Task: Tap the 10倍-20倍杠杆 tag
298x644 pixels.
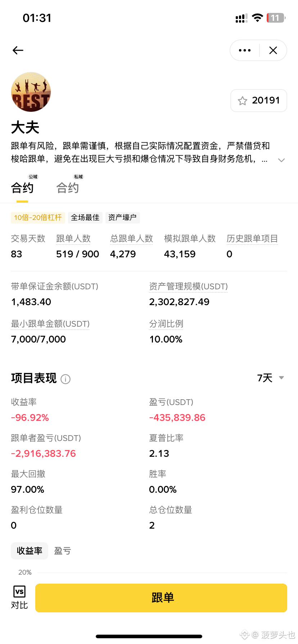Action: coord(38,217)
